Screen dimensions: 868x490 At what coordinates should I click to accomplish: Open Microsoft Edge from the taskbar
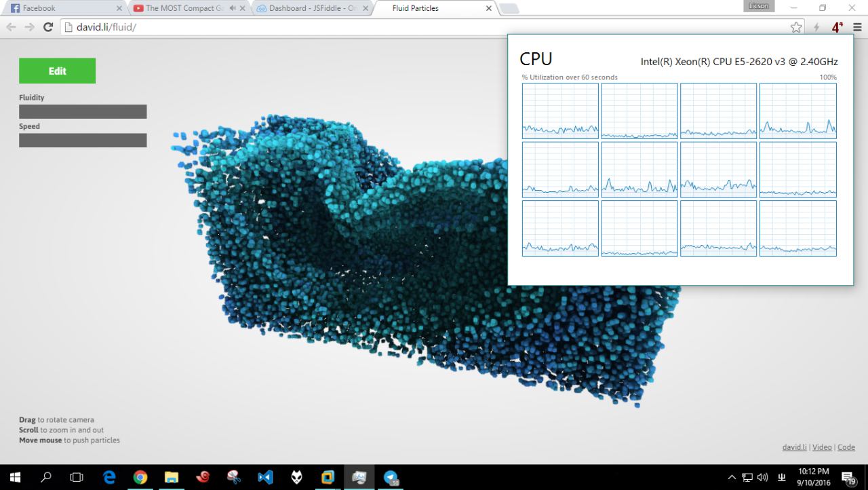click(x=109, y=477)
